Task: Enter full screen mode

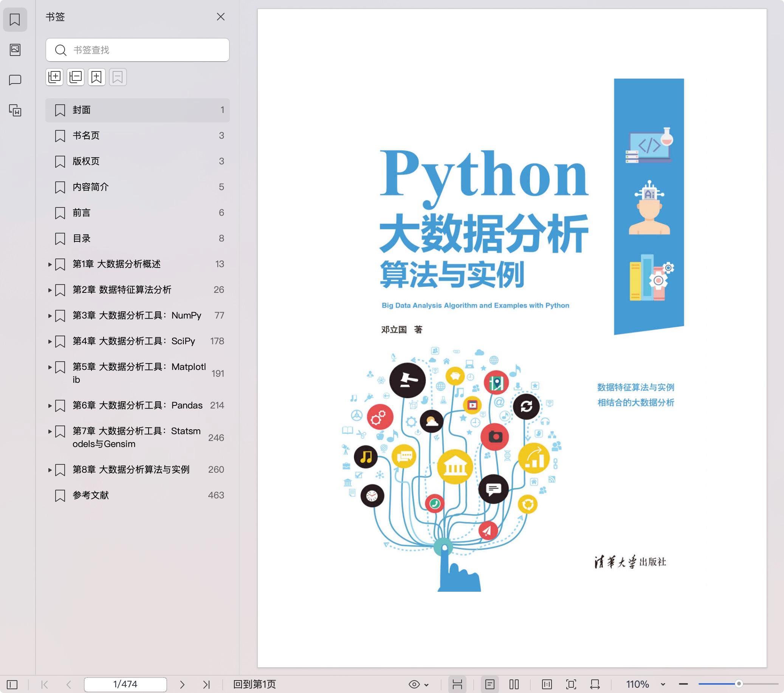Action: pos(571,684)
